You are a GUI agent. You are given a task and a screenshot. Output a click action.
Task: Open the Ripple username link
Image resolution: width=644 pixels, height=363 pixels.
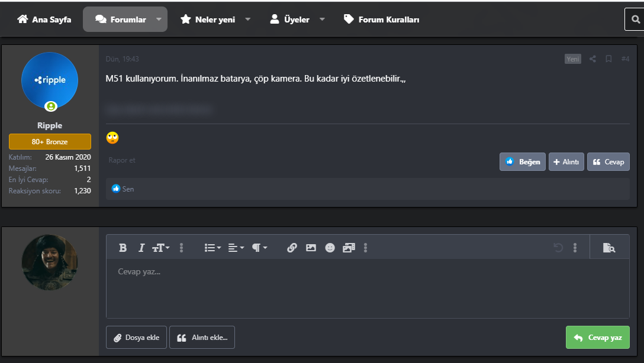[50, 125]
